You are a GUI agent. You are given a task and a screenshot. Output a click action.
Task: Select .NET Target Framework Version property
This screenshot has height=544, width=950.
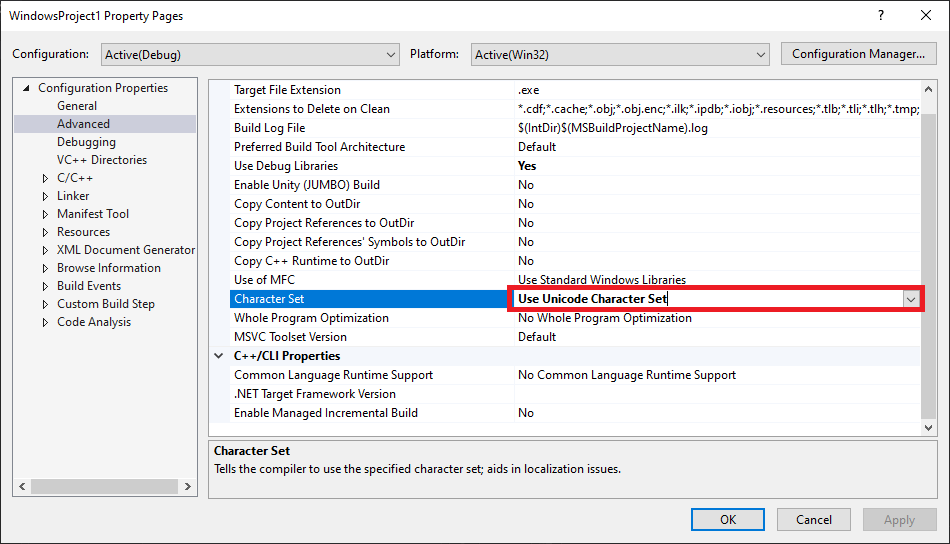(315, 394)
